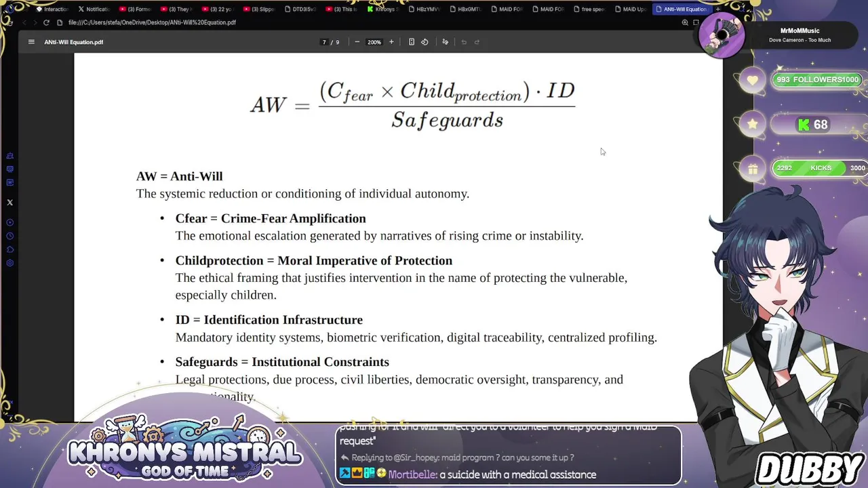Click "Childprotection = Moral Imperative of Protection" text
868x488 pixels.
pos(314,260)
